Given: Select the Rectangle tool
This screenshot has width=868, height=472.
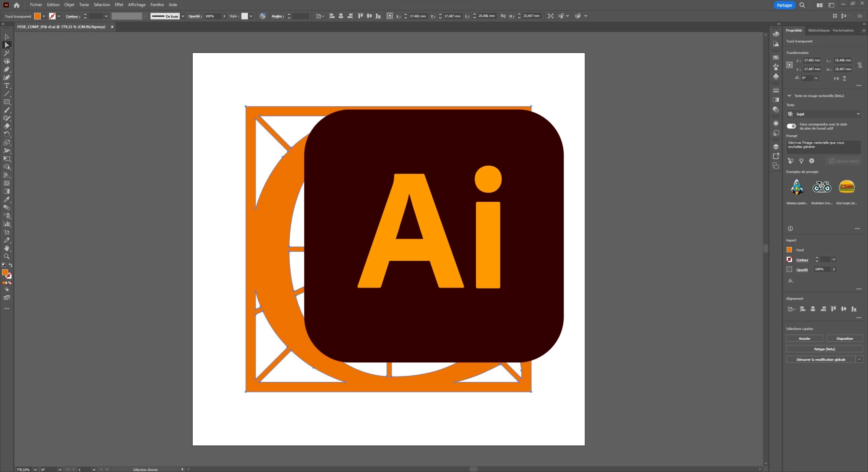Looking at the screenshot, I should (7, 102).
